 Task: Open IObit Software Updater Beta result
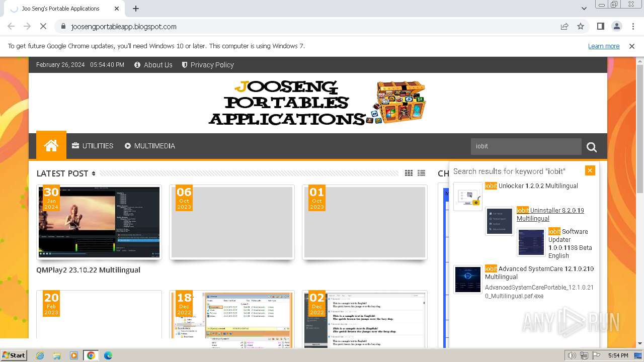tap(570, 244)
